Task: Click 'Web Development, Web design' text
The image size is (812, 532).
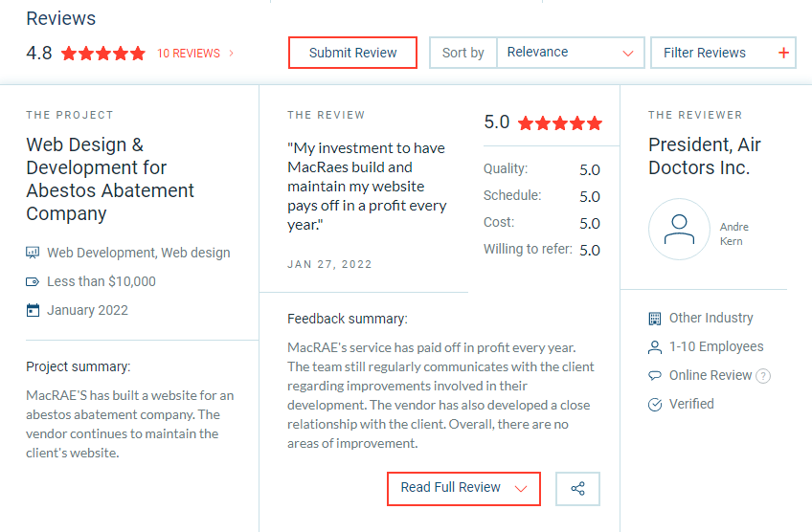Action: (139, 253)
